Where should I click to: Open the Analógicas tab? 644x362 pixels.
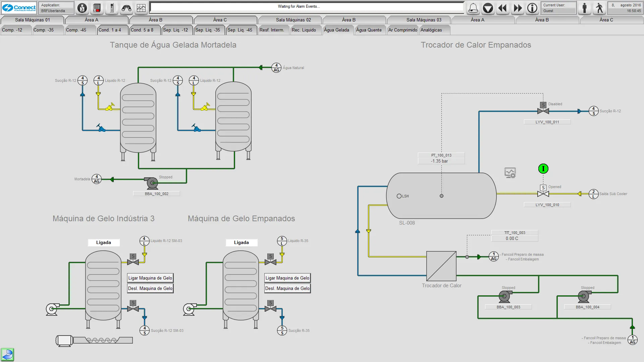click(431, 30)
